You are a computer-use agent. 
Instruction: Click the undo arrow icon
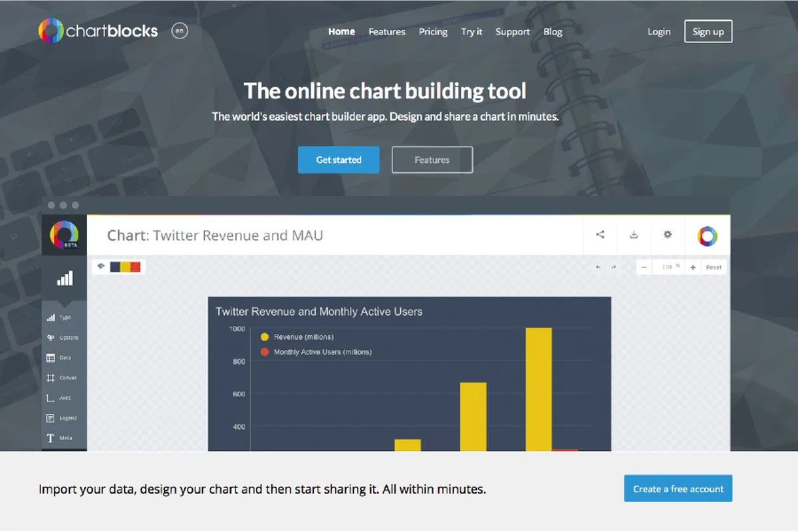pos(598,267)
